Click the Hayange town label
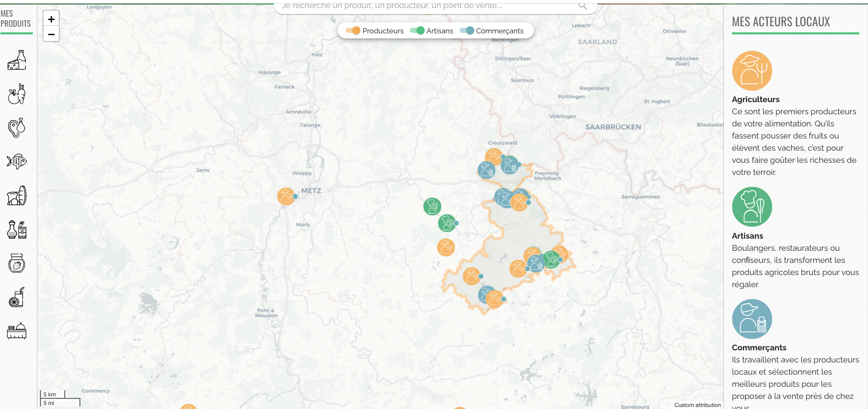Viewport: 868px width, 409px height. (270, 72)
